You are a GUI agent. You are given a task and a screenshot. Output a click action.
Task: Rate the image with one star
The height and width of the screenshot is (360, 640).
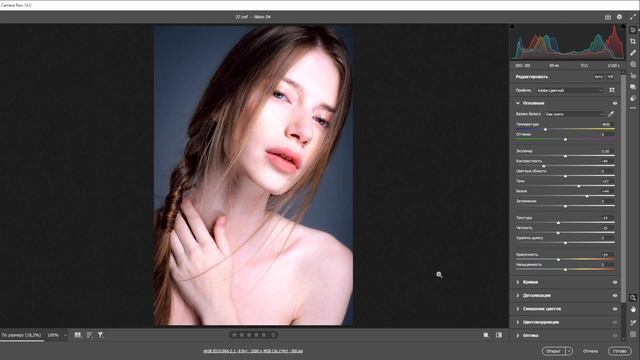pyautogui.click(x=234, y=335)
